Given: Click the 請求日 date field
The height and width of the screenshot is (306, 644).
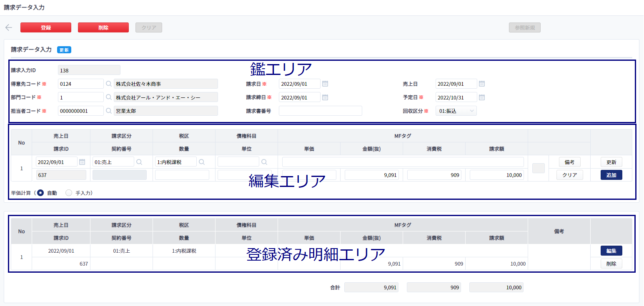Looking at the screenshot, I should pos(300,84).
